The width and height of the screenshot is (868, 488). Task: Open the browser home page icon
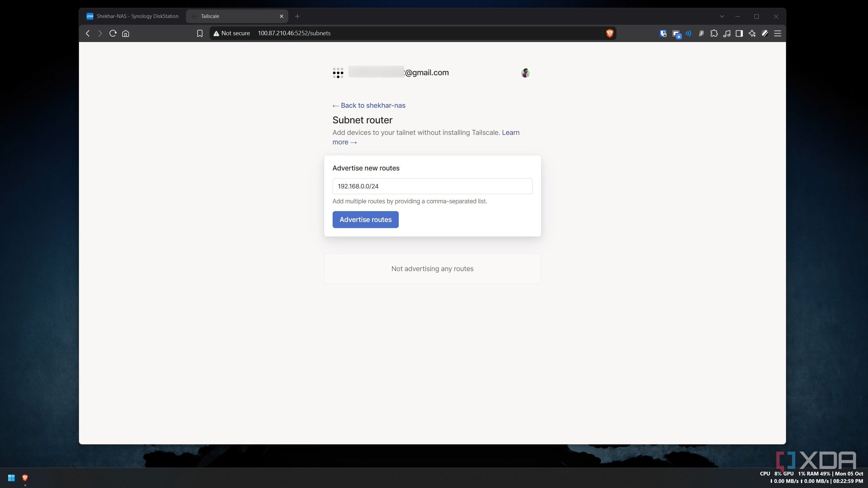point(126,33)
